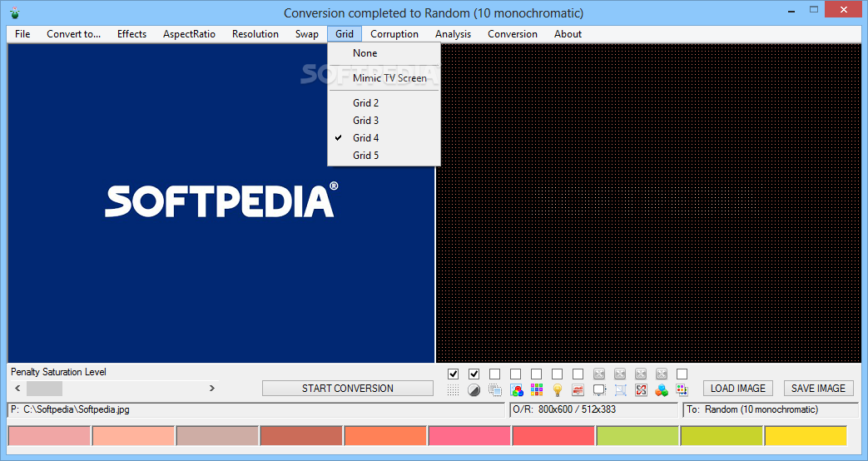Check the box above the light bulb icon
The image size is (868, 461).
pyautogui.click(x=558, y=374)
